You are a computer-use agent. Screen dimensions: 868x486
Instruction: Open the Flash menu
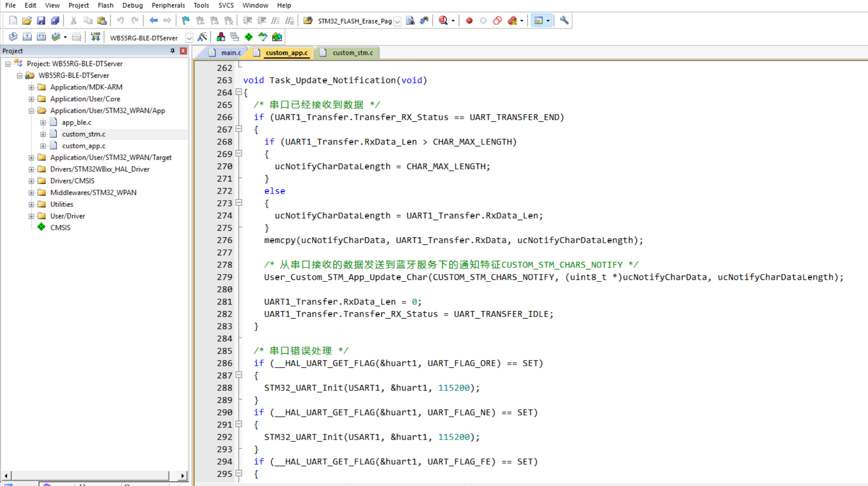(x=105, y=5)
